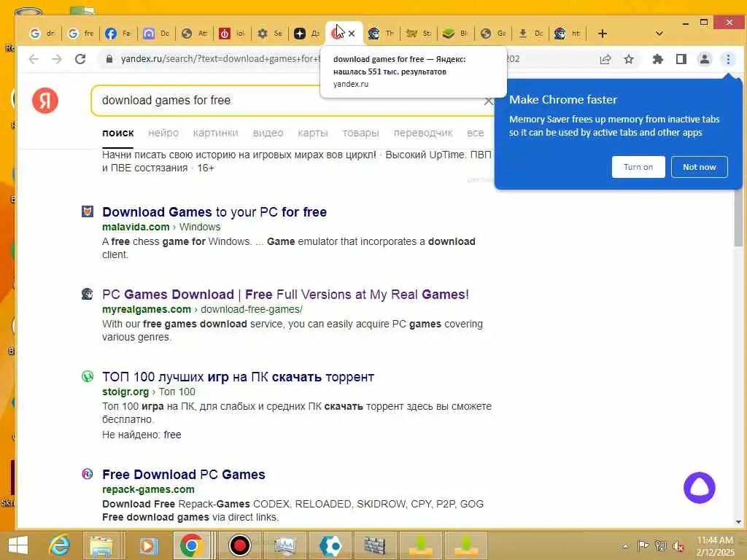Screen dimensions: 747x560
Task: Open 'Free Download PC Games' result
Action: [x=184, y=475]
